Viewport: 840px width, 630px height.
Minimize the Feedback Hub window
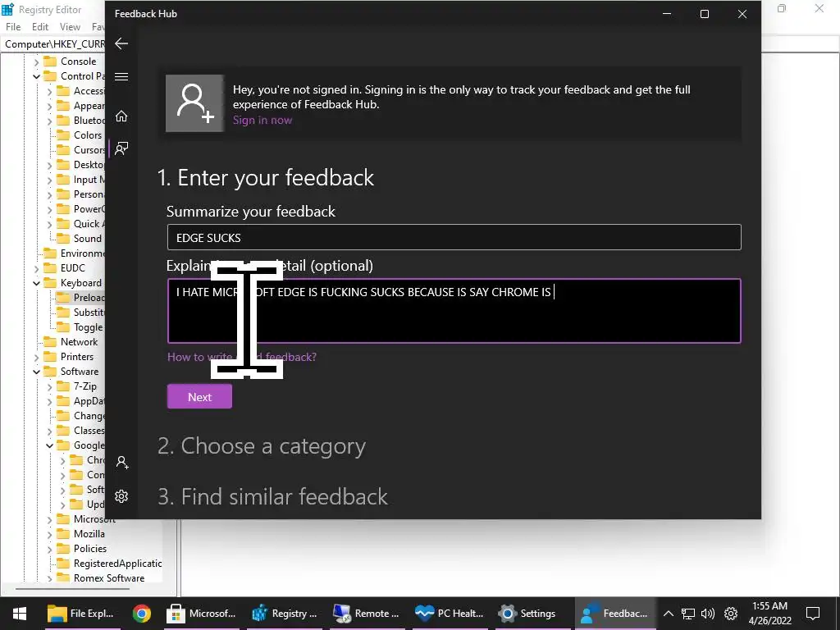coord(667,14)
